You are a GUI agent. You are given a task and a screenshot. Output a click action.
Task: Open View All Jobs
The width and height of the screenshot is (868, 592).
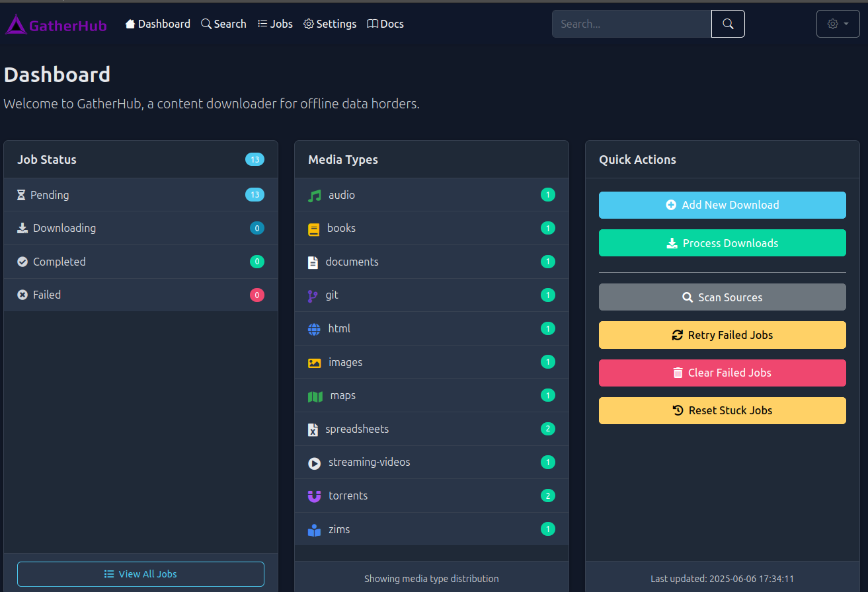pyautogui.click(x=140, y=573)
